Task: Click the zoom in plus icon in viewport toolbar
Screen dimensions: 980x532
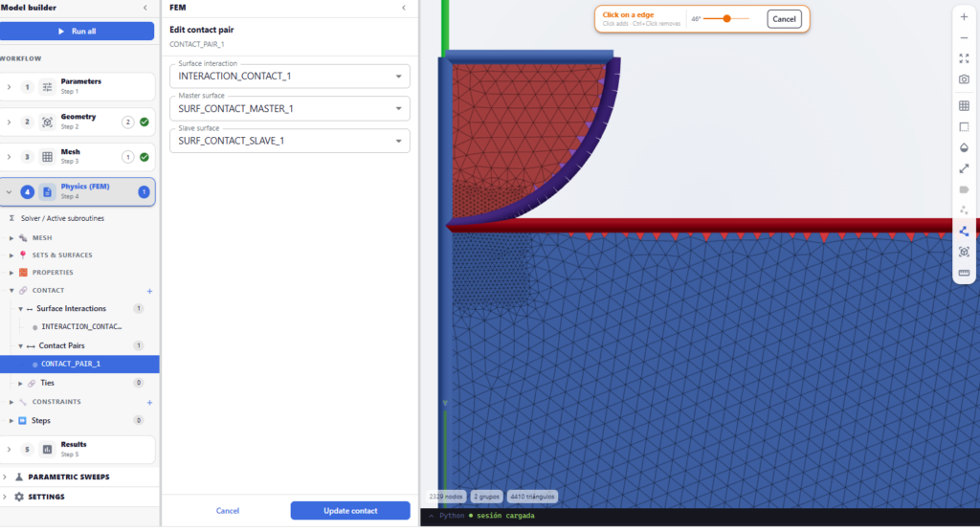Action: 964,17
